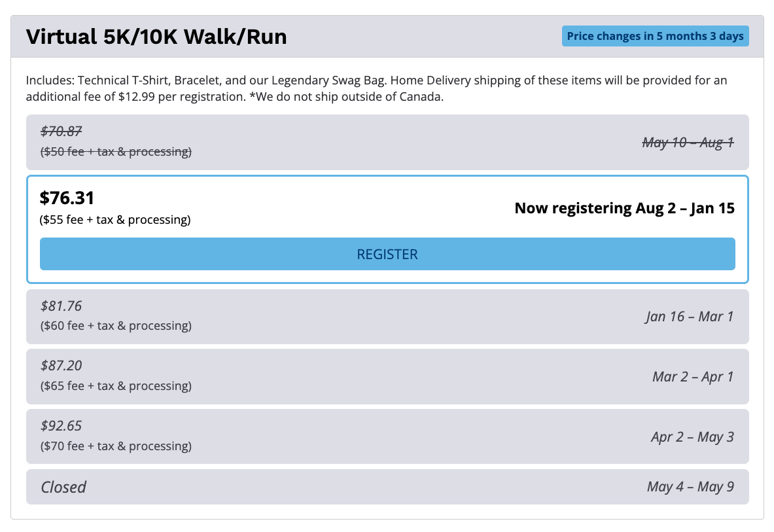The image size is (774, 532).
Task: Click the Jan 16 – Mar 1 date range
Action: pyautogui.click(x=689, y=317)
